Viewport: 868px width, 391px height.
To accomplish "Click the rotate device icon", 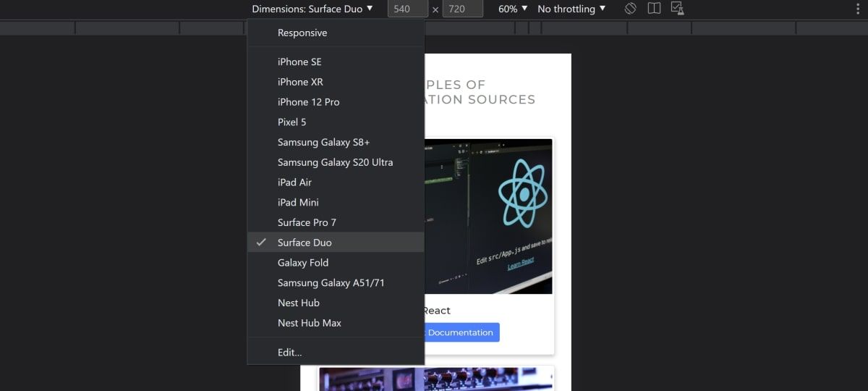I will 630,9.
